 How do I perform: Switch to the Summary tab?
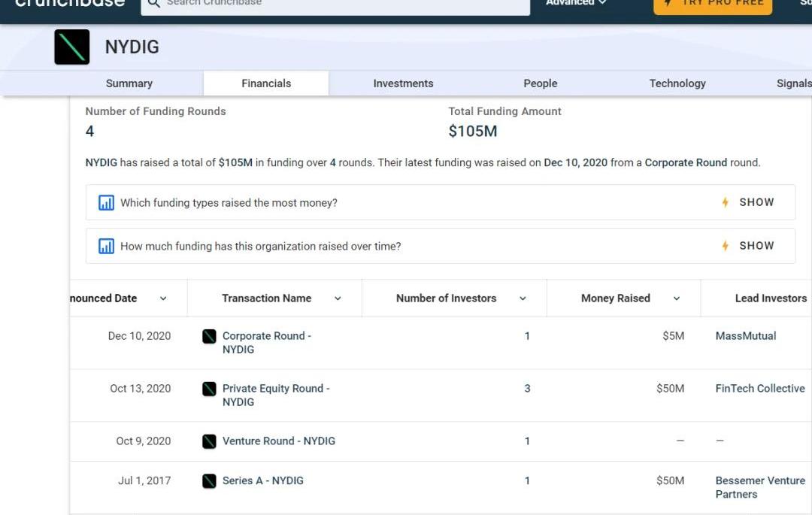click(x=129, y=83)
